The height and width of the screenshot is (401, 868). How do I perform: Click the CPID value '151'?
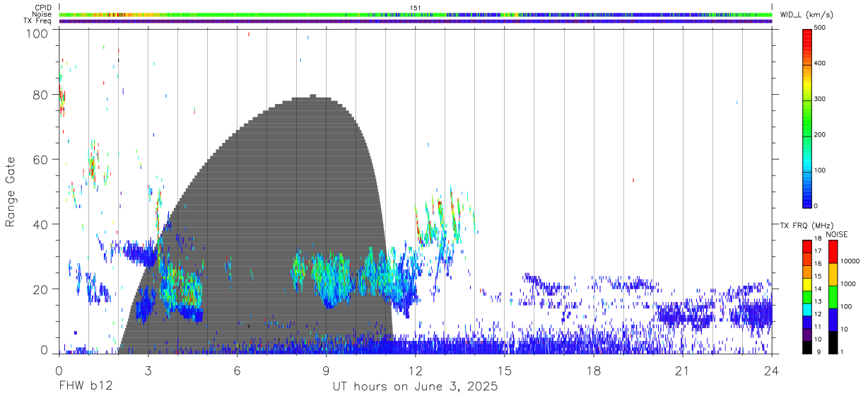(x=416, y=8)
